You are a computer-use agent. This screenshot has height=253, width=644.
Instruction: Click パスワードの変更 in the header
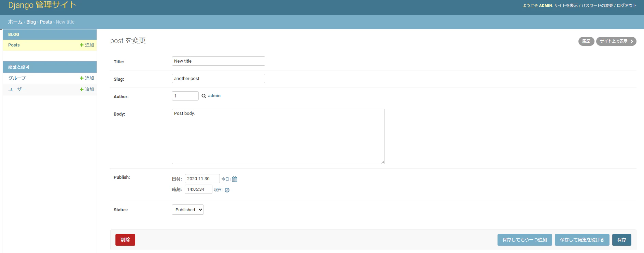coord(597,5)
